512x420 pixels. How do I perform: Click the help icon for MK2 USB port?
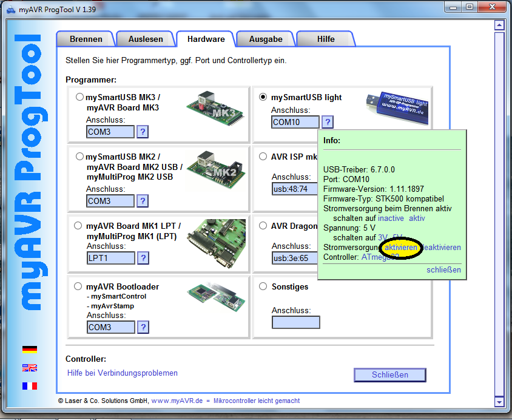pos(143,201)
